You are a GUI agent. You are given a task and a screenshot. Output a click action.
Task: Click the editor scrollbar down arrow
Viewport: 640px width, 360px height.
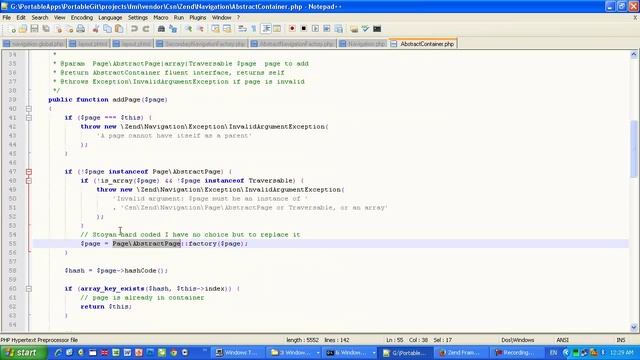[x=633, y=327]
